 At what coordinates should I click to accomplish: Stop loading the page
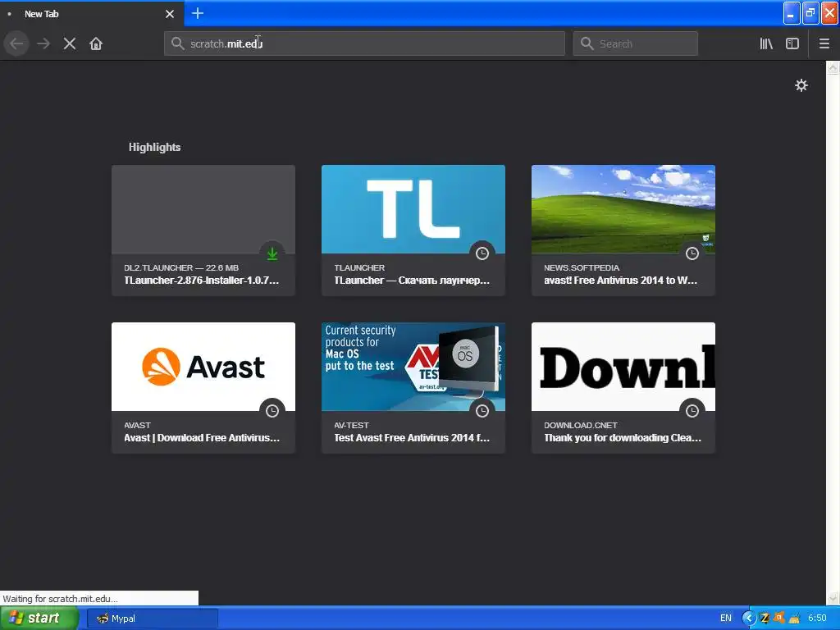coord(70,43)
